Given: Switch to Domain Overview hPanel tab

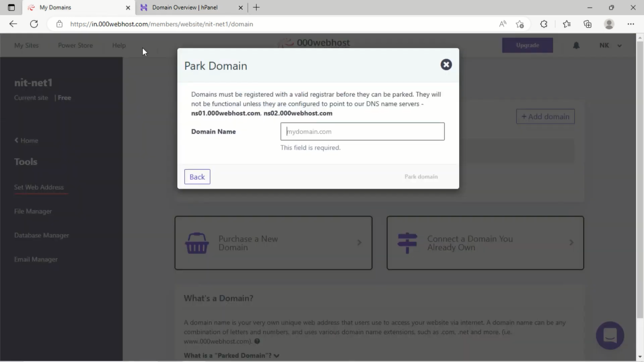Looking at the screenshot, I should pos(191,8).
